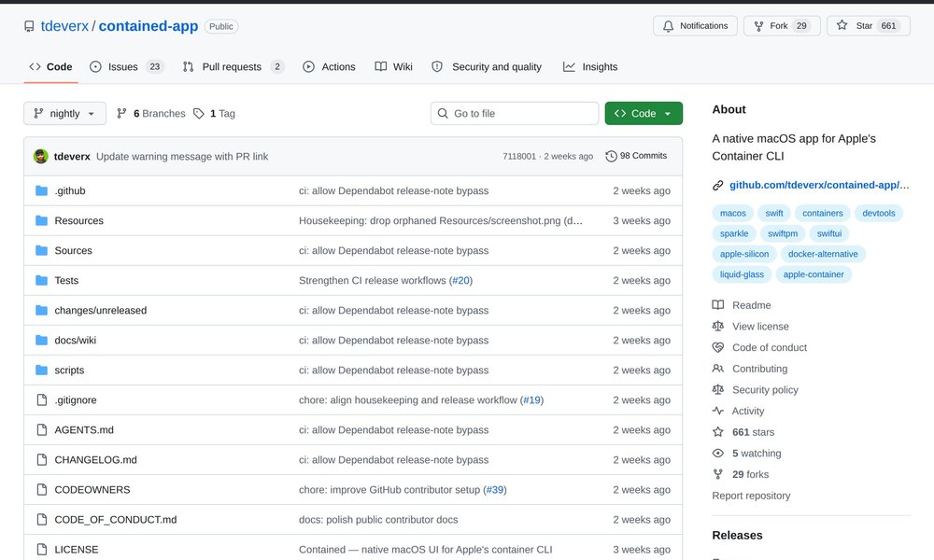This screenshot has height=560, width=934.
Task: Open the Insights tab
Action: tap(590, 66)
